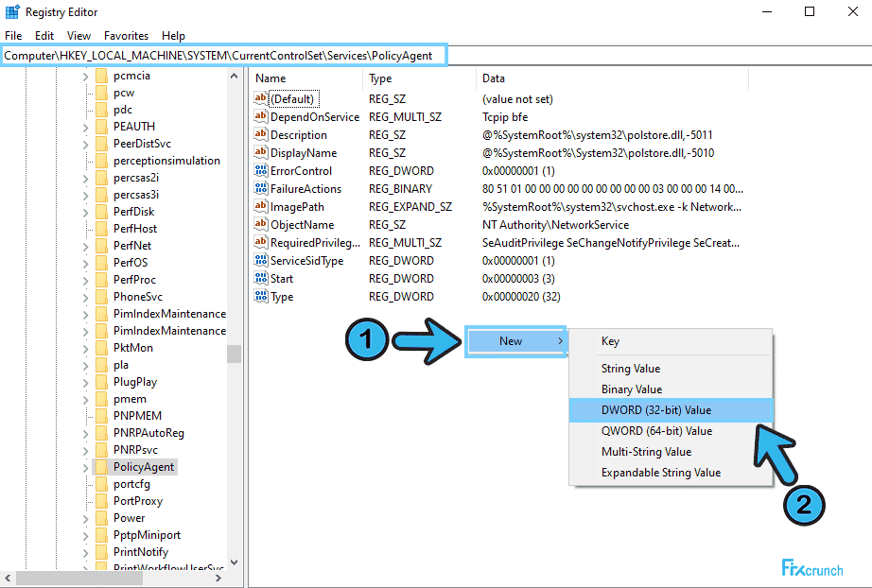872x588 pixels.
Task: Open the Help menu
Action: coord(173,36)
